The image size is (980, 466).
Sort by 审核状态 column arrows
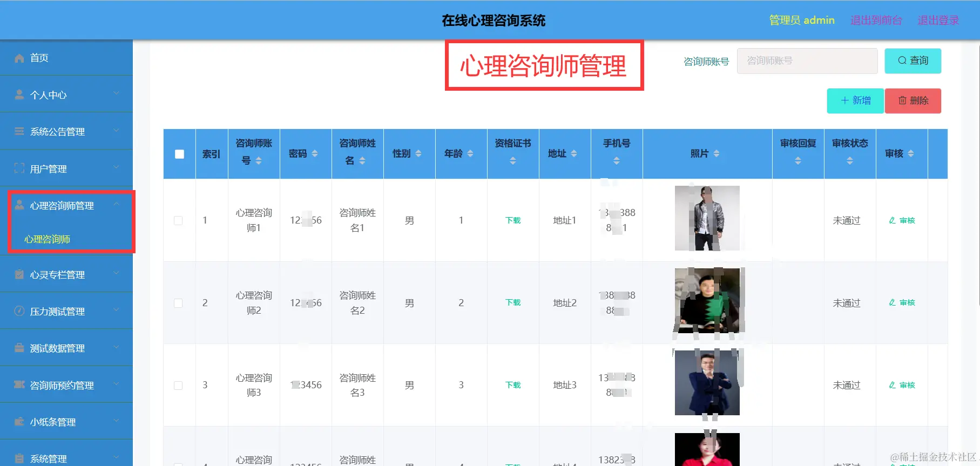coord(850,161)
